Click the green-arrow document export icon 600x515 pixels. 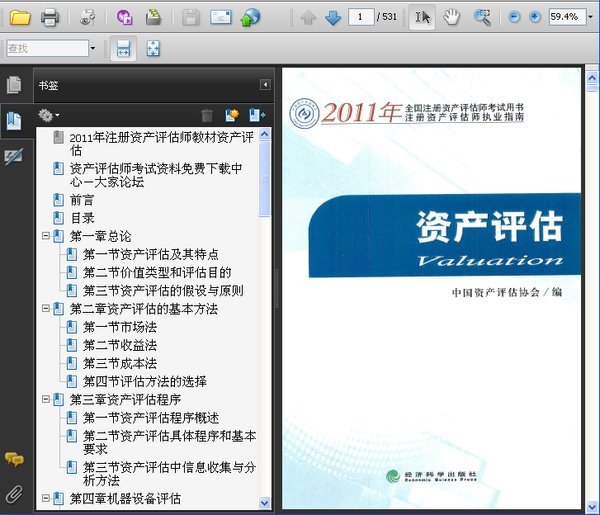tap(153, 17)
